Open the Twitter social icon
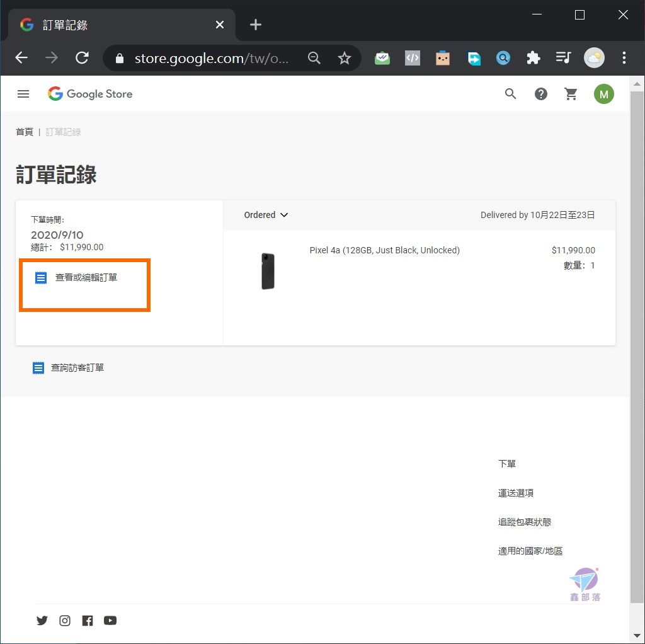645x644 pixels. 42,620
